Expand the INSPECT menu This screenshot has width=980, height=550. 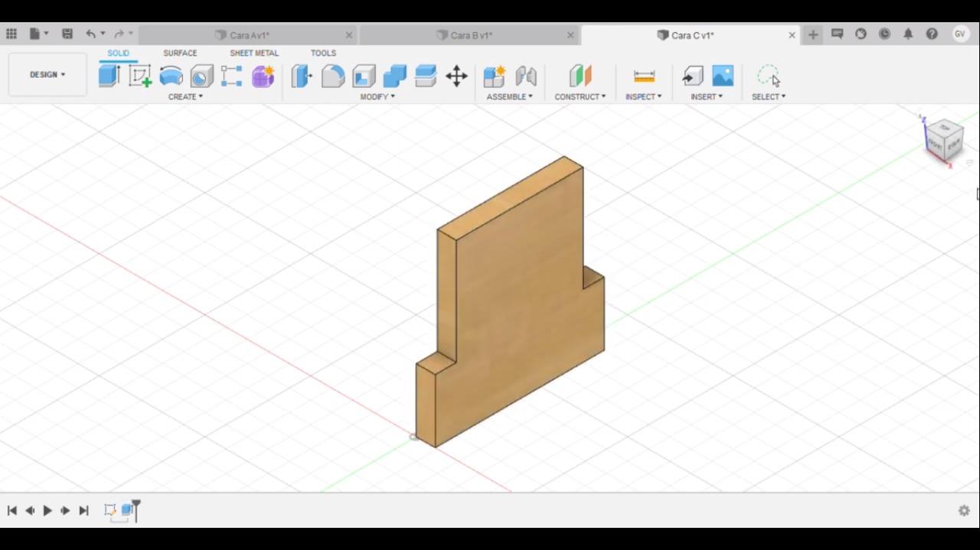[643, 97]
